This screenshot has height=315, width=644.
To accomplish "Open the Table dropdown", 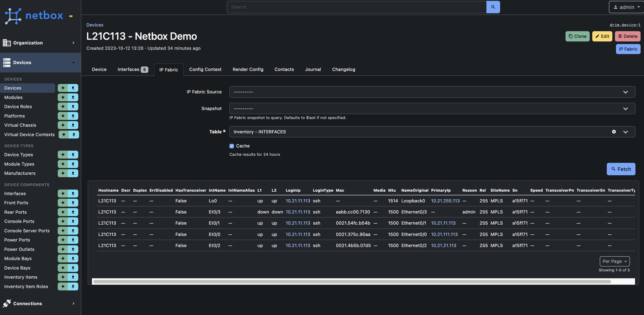I will coord(432,132).
